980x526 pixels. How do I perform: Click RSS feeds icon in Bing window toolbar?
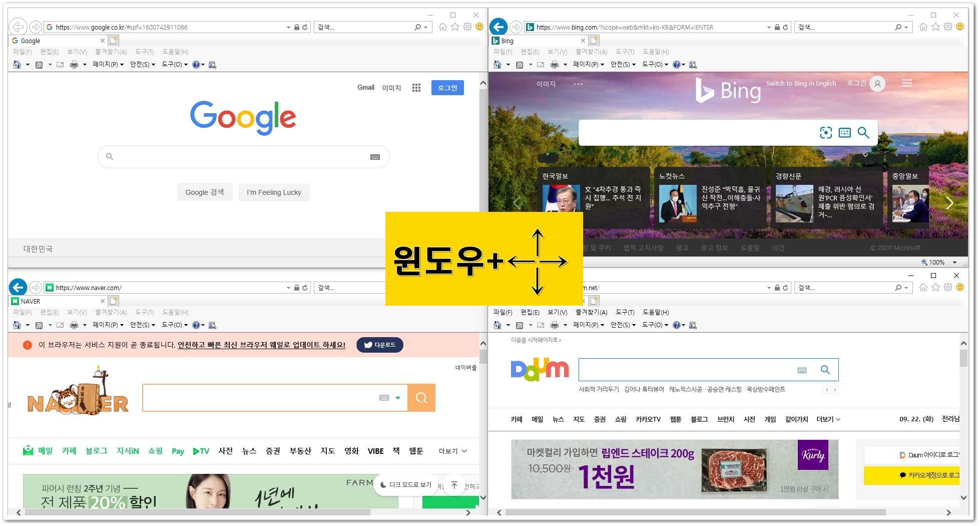(x=520, y=65)
